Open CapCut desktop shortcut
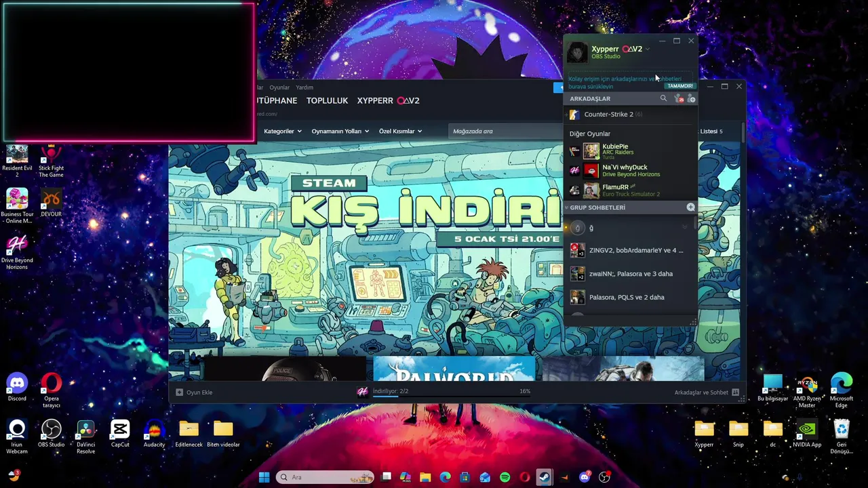The height and width of the screenshot is (488, 868). pyautogui.click(x=120, y=433)
